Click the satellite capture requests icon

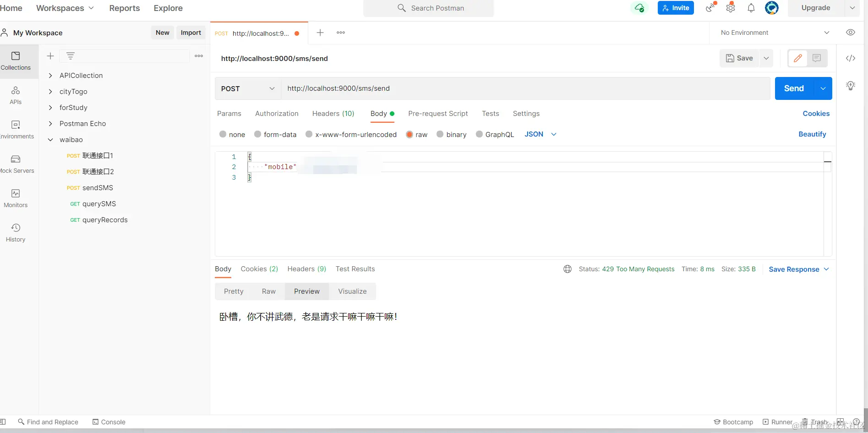(x=710, y=8)
